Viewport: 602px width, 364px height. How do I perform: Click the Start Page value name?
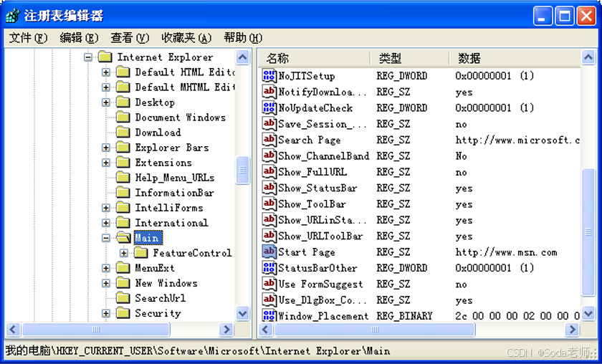pos(307,252)
